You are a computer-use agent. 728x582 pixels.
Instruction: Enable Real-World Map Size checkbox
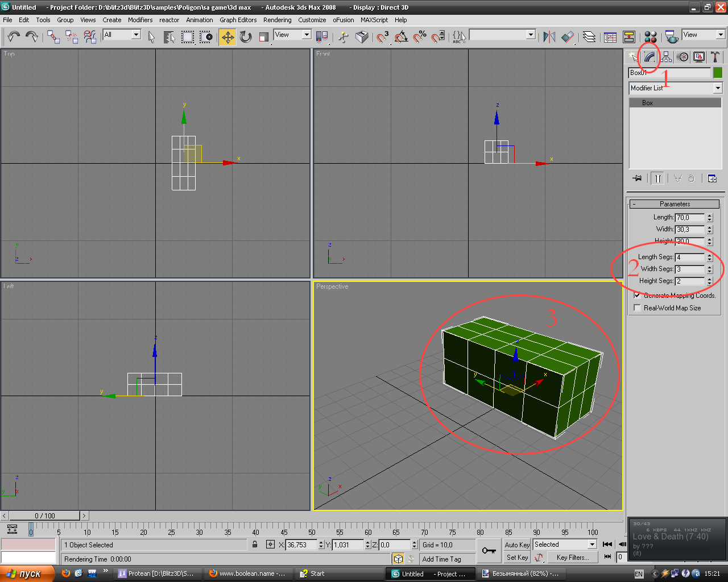[637, 308]
